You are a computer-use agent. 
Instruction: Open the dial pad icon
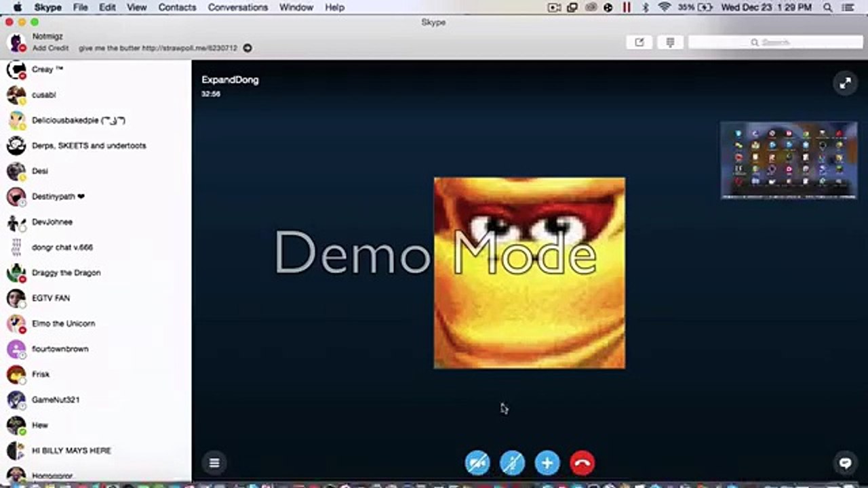[x=670, y=42]
